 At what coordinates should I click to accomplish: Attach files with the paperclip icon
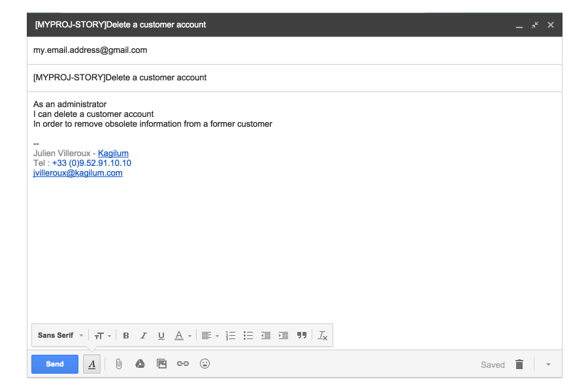[118, 364]
